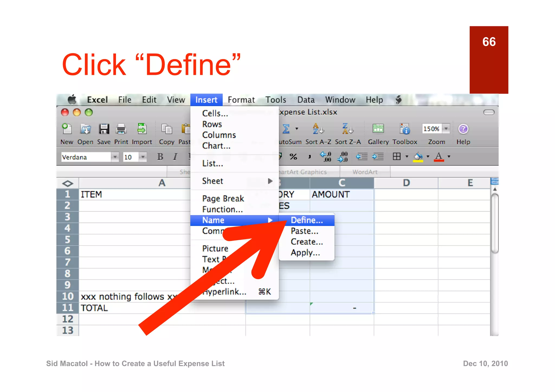555x392 pixels.
Task: Click the TOTAL cell in row 11
Action: point(162,308)
